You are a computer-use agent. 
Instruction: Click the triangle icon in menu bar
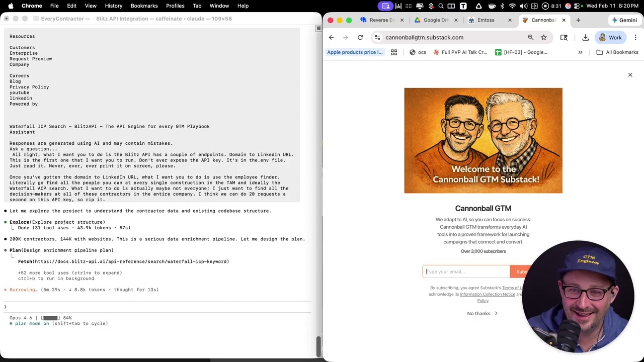[478, 6]
